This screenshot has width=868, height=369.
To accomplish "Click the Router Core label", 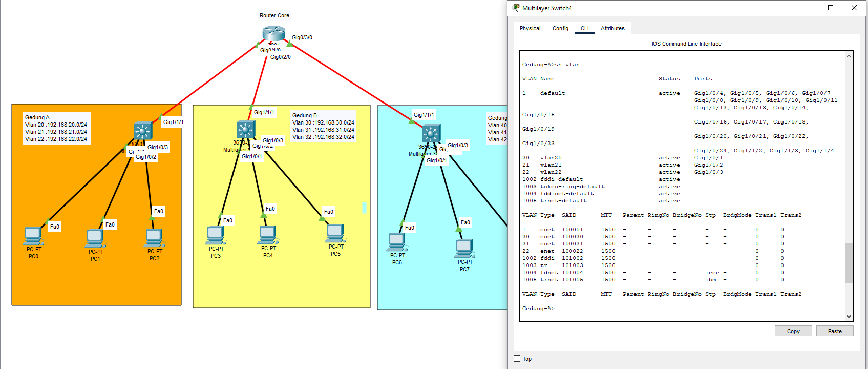I will coord(274,15).
